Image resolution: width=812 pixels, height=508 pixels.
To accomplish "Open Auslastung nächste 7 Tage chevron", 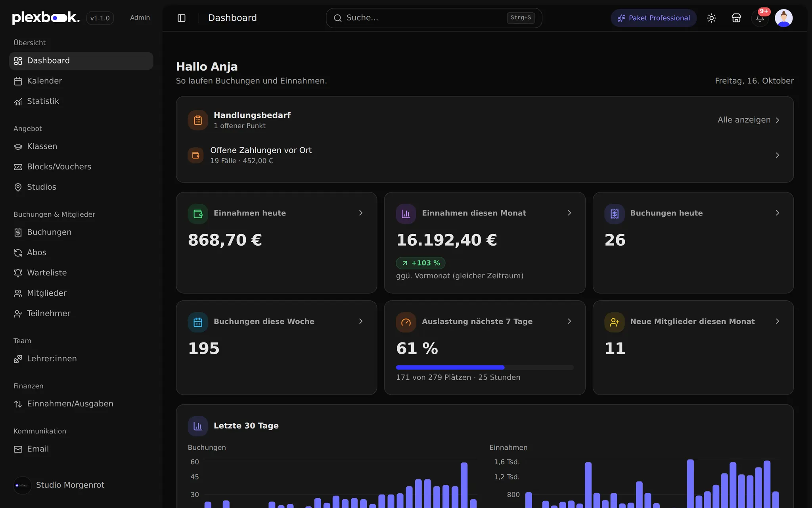I will (569, 321).
